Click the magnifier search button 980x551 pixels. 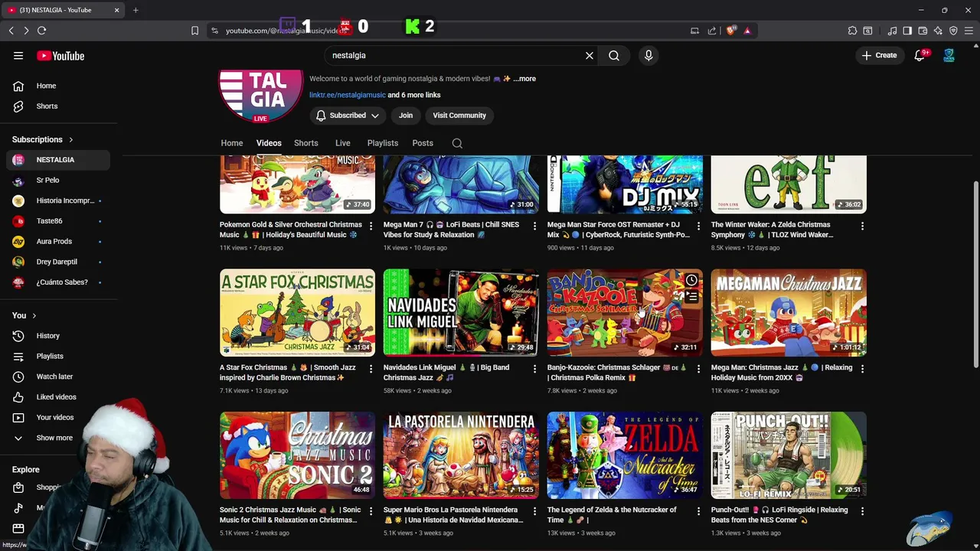(614, 56)
